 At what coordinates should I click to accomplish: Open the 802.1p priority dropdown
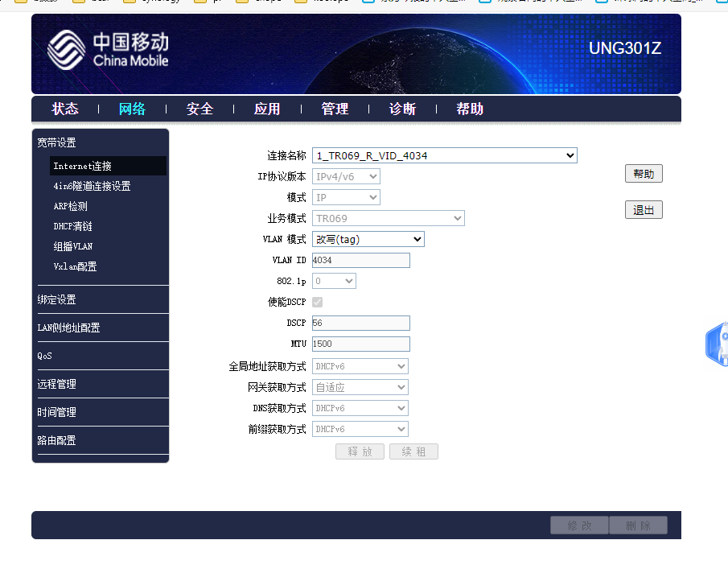pos(334,281)
